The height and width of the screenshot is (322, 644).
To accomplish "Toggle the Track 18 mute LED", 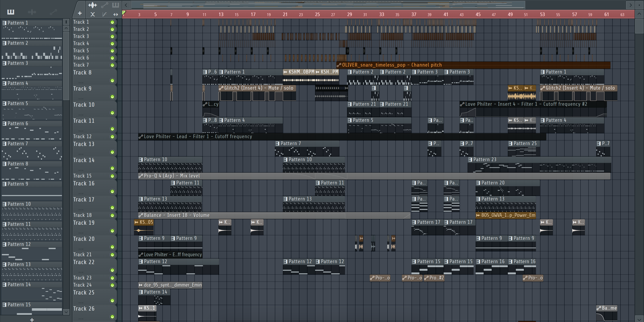I will click(x=112, y=216).
